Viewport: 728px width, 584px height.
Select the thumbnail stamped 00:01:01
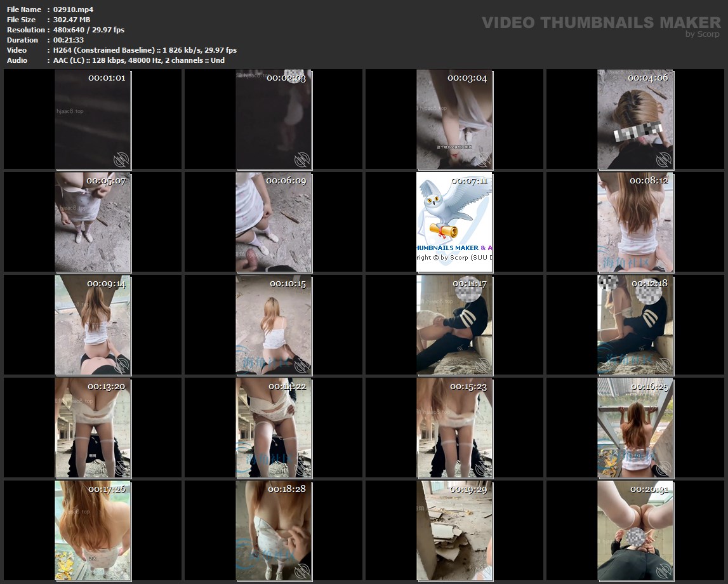pyautogui.click(x=93, y=119)
